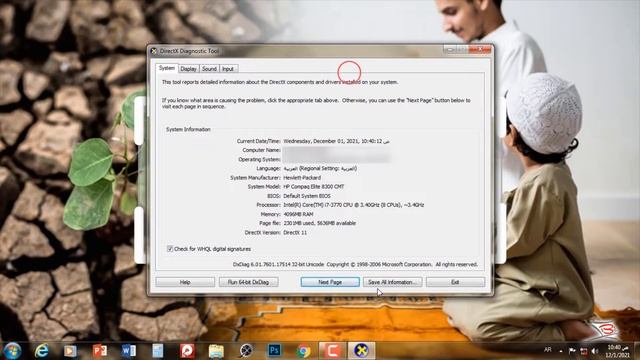Launch Photoshop from the taskbar
The height and width of the screenshot is (360, 640).
tap(274, 351)
